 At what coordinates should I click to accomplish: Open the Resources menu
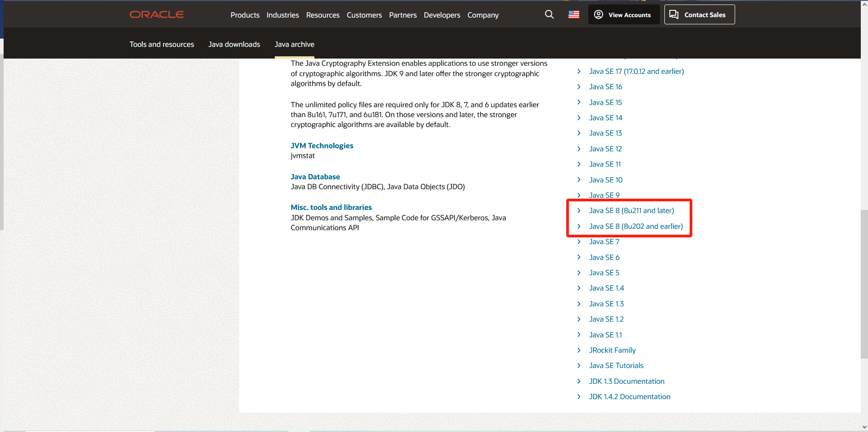click(x=323, y=15)
